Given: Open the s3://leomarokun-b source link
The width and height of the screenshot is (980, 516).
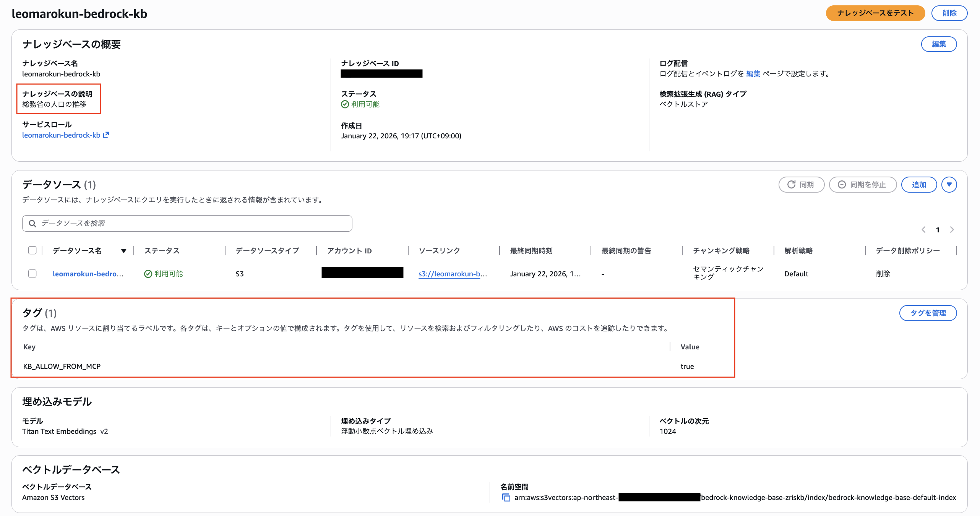Looking at the screenshot, I should [x=453, y=274].
